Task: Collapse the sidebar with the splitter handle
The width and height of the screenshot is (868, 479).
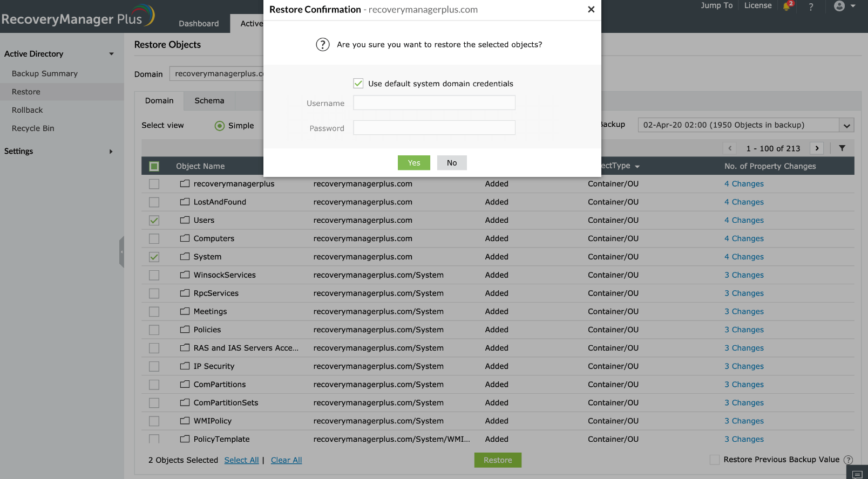Action: 121,252
